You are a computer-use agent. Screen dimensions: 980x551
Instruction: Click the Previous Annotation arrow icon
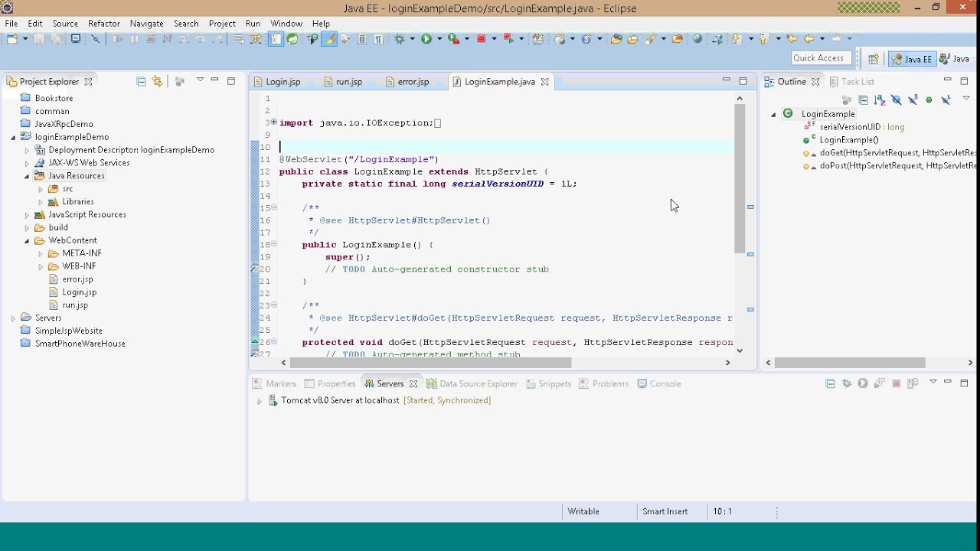(763, 38)
